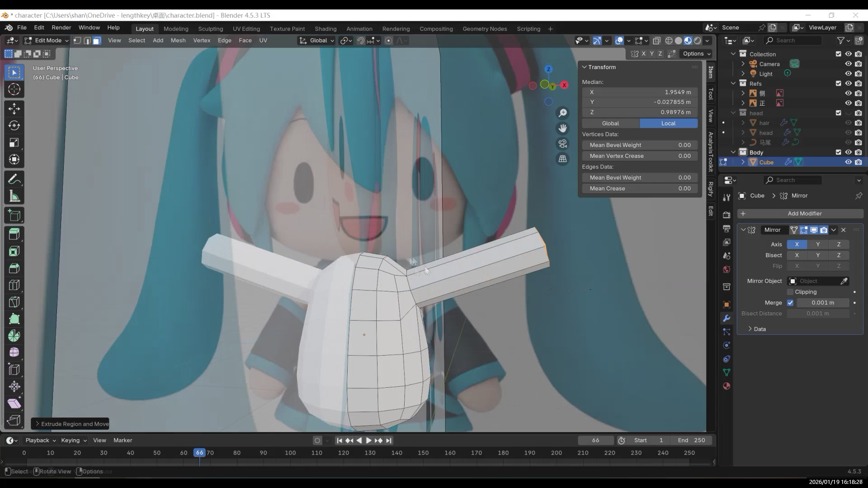868x488 pixels.
Task: Open the Material properties tab
Action: pyautogui.click(x=726, y=386)
